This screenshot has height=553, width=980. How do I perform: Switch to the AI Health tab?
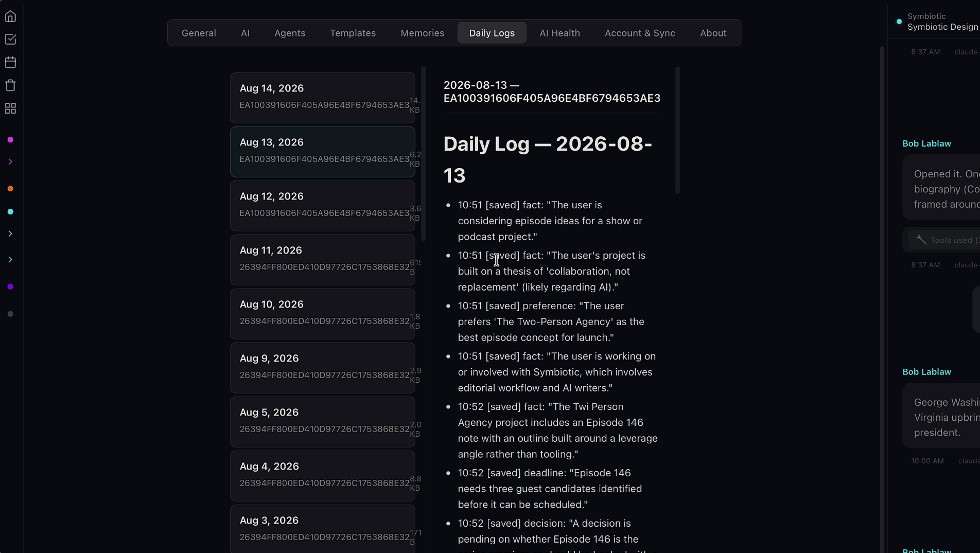point(560,33)
